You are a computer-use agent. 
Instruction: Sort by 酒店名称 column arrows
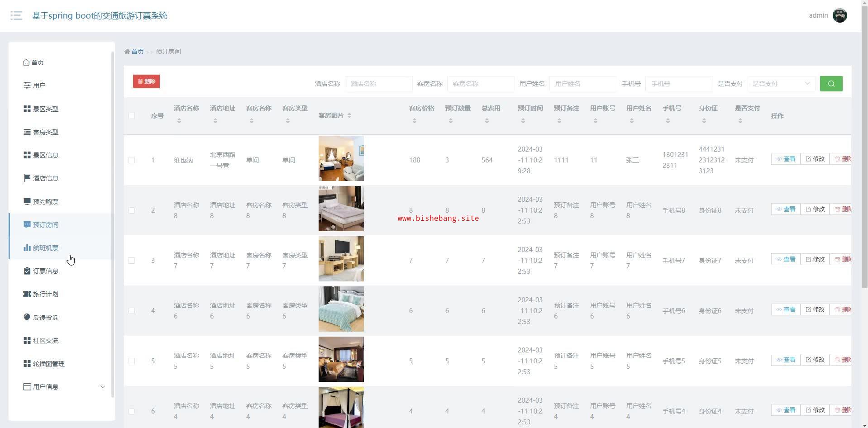(x=179, y=121)
